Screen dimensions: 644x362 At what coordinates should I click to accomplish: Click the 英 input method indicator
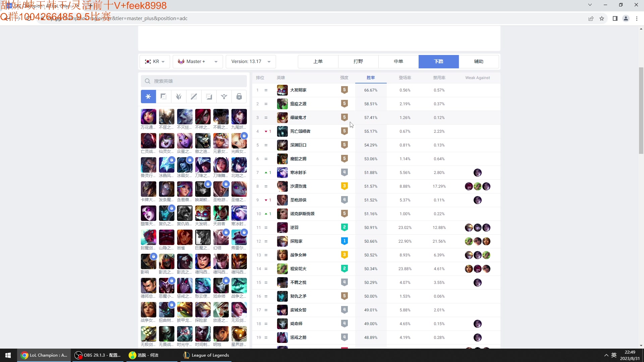(x=614, y=355)
